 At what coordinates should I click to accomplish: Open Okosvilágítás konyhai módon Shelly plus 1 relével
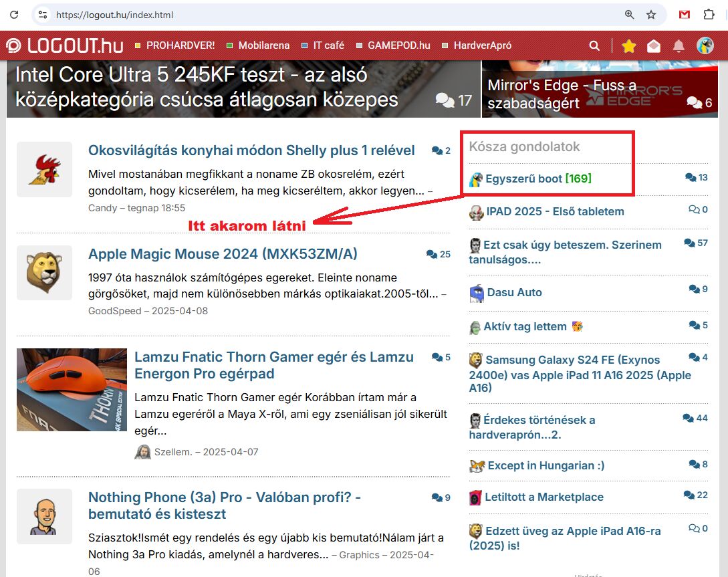click(x=251, y=150)
